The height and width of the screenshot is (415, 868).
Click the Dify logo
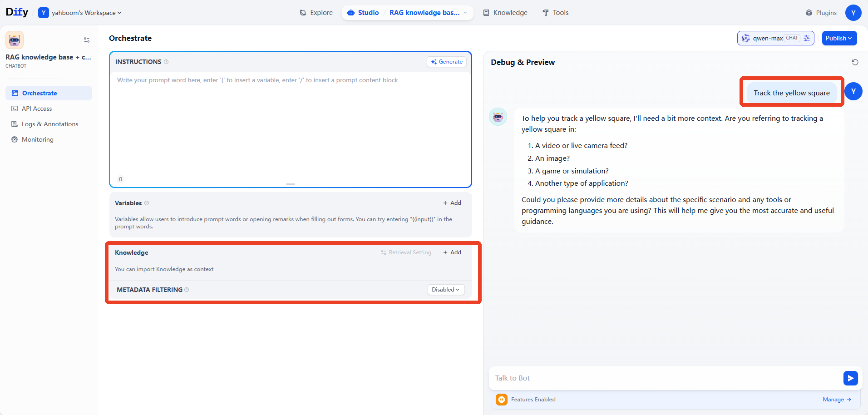[x=17, y=12]
